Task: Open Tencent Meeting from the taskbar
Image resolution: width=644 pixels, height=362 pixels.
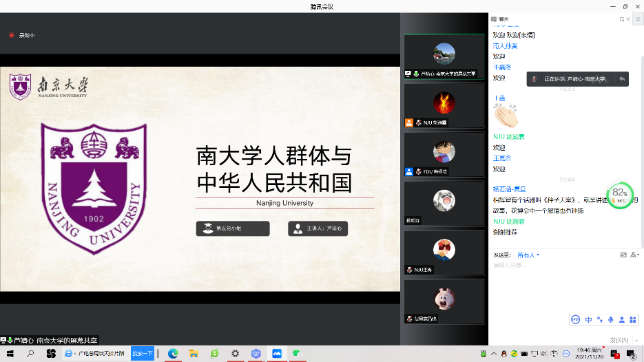Action: pyautogui.click(x=276, y=354)
